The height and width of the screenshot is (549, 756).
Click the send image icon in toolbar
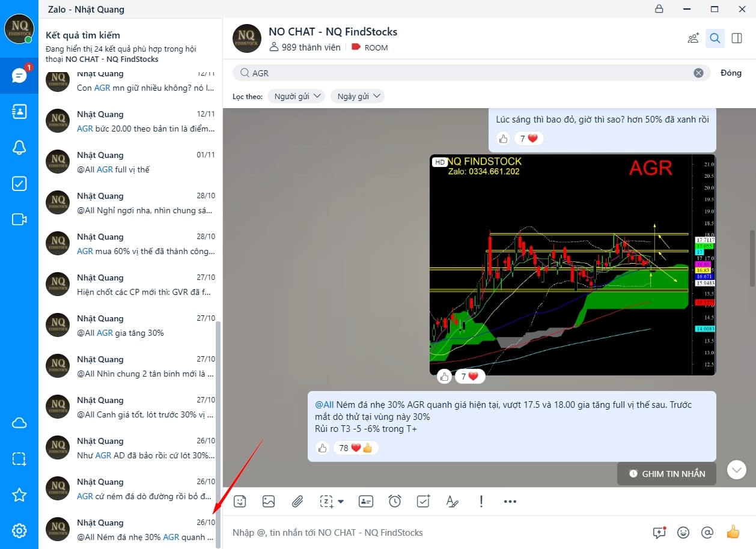point(269,501)
